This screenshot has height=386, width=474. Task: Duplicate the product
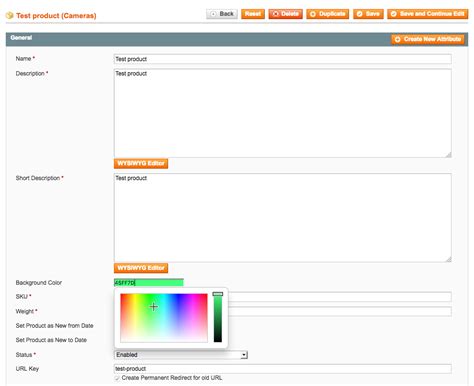[x=328, y=14]
